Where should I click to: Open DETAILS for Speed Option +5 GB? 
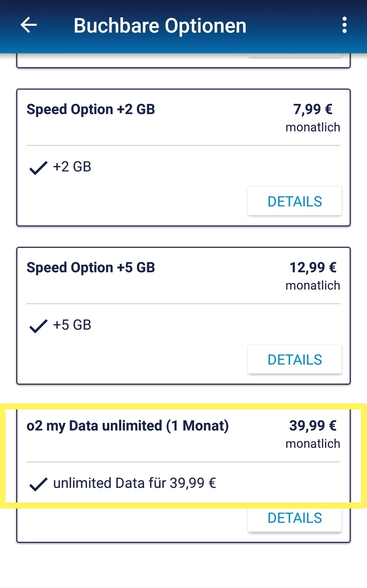click(x=295, y=360)
